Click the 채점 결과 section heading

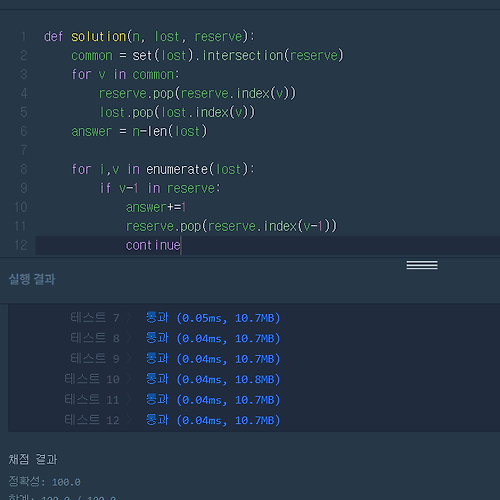33,459
